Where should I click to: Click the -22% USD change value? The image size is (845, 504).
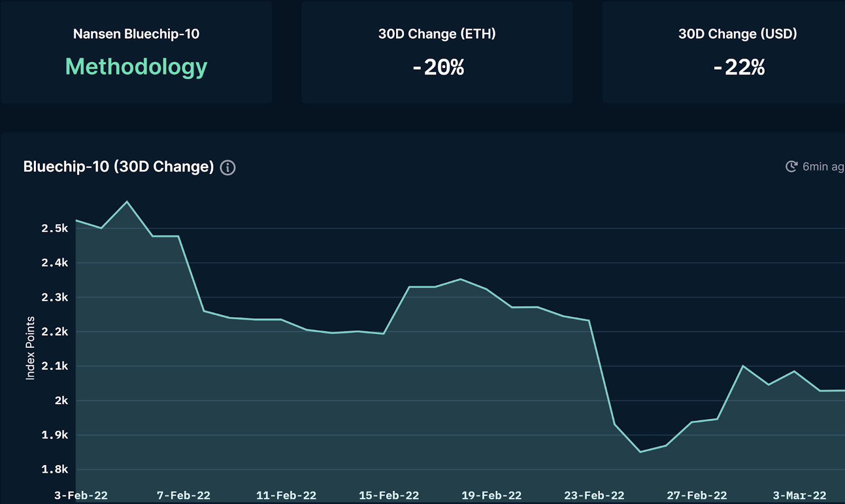[x=739, y=67]
